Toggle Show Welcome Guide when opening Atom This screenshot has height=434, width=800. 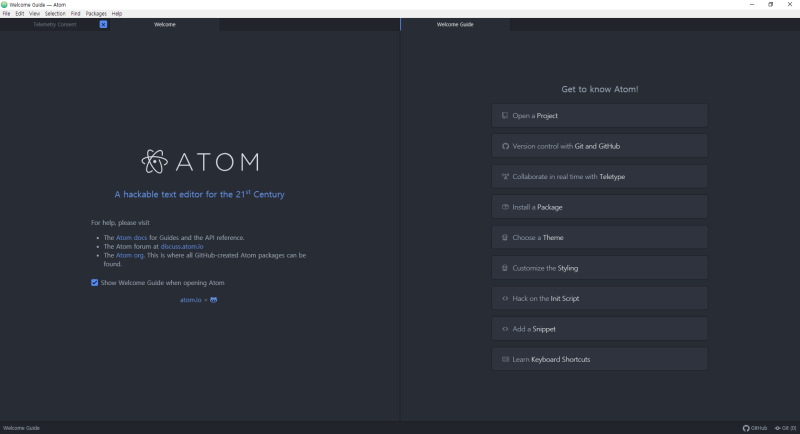pos(94,283)
